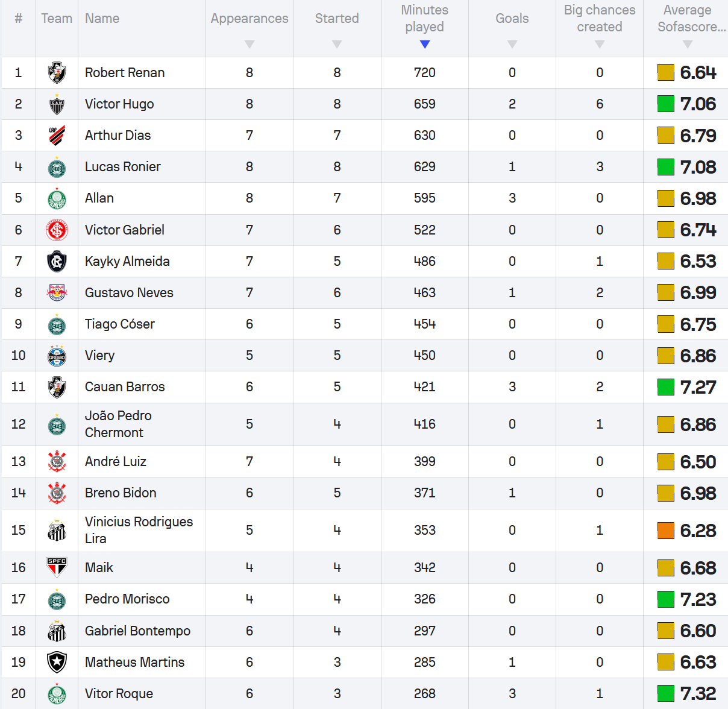Screen dimensions: 728x709
Task: Open Lucas Ronier player profile
Action: click(x=123, y=167)
